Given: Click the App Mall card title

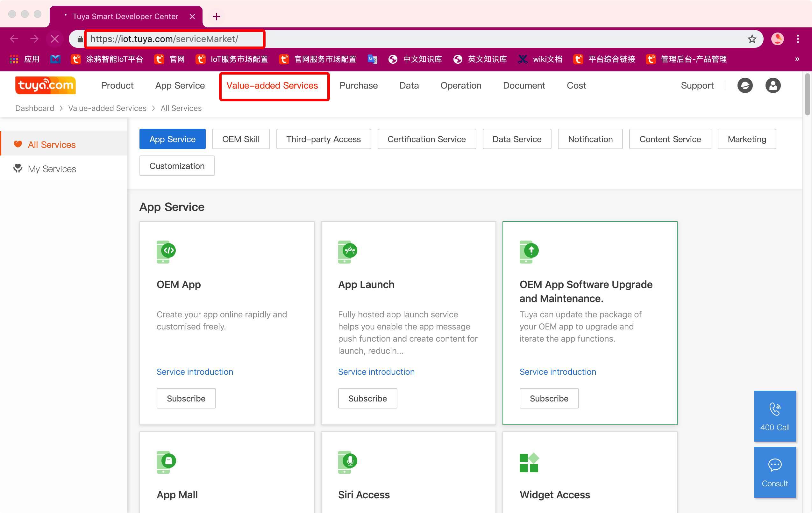Looking at the screenshot, I should [177, 495].
